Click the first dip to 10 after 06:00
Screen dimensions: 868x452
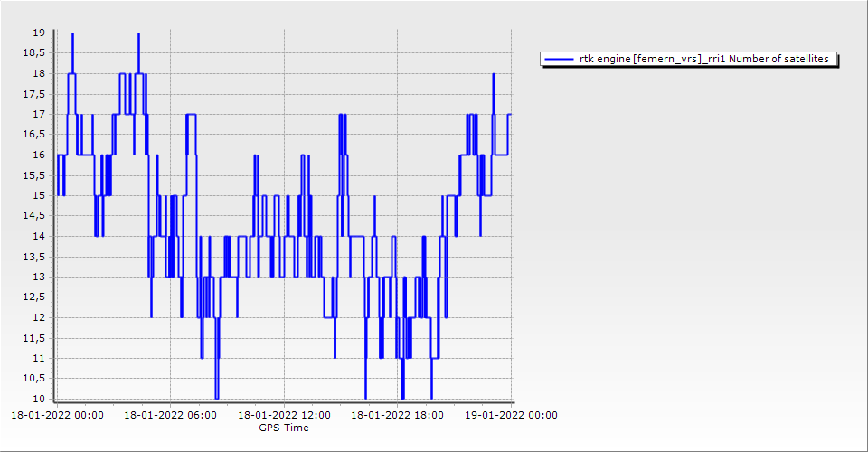[x=217, y=397]
